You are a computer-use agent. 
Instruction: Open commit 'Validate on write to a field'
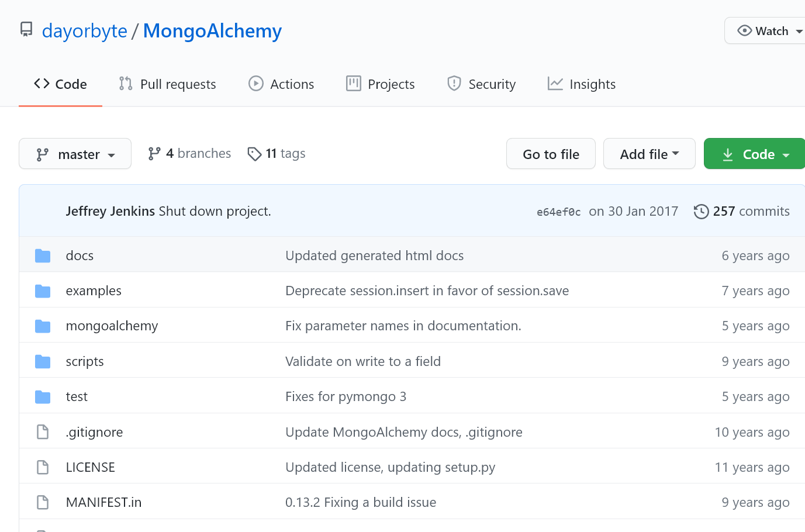[x=363, y=361]
